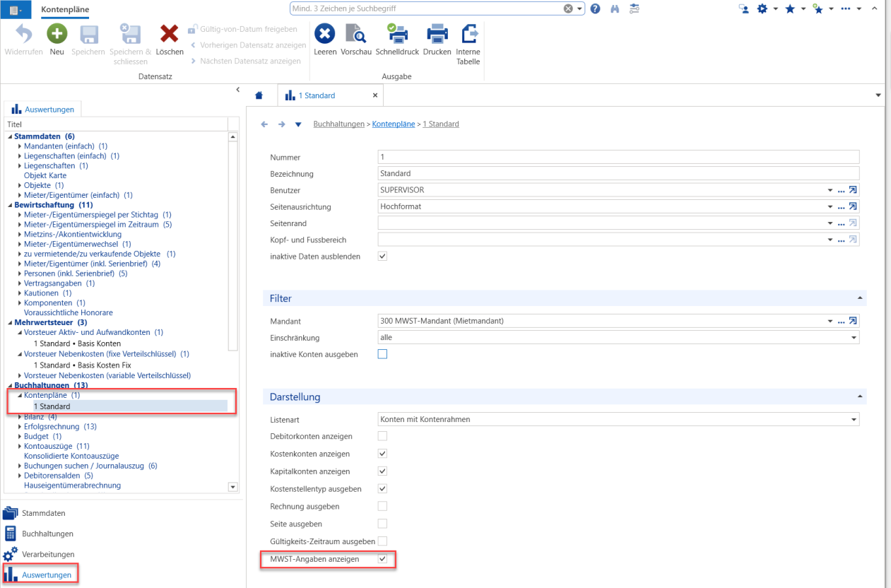Screen dimensions: 891x588
Task: Clear form with Leeren icon
Action: [325, 39]
